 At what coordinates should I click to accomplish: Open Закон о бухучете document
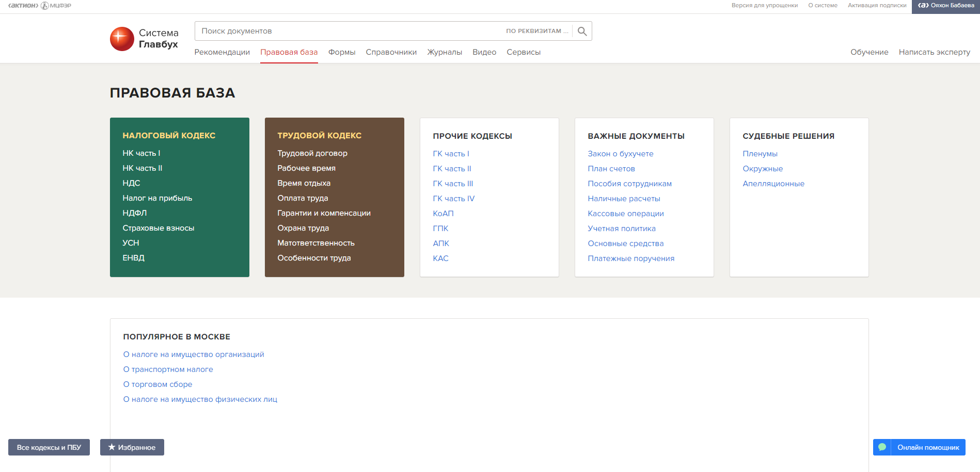pos(620,154)
